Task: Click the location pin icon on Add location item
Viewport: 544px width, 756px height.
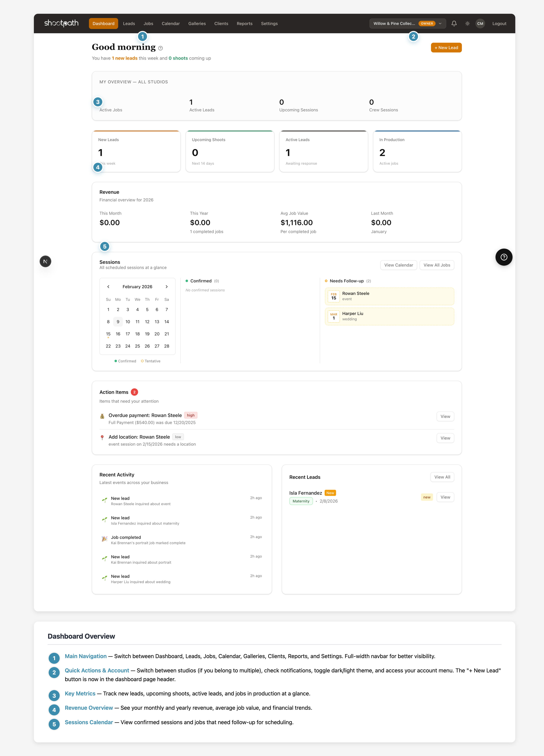Action: pyautogui.click(x=102, y=437)
